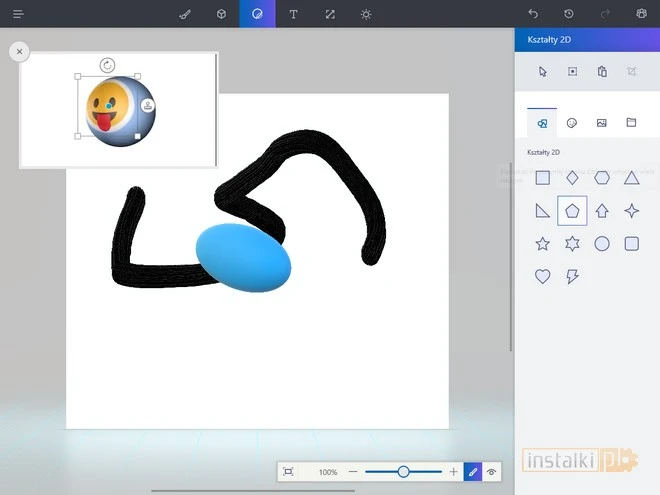Open the textures tab
This screenshot has width=660, height=495.
click(601, 123)
